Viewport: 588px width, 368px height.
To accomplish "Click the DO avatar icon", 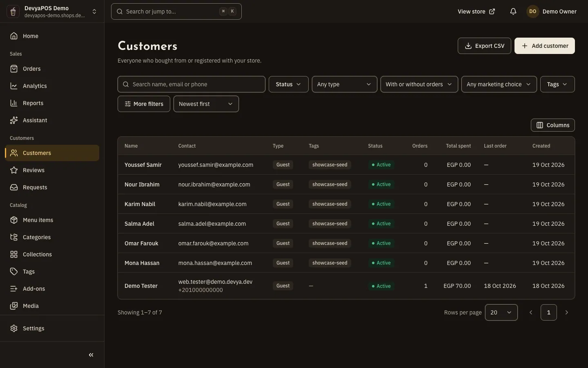I will pos(532,11).
